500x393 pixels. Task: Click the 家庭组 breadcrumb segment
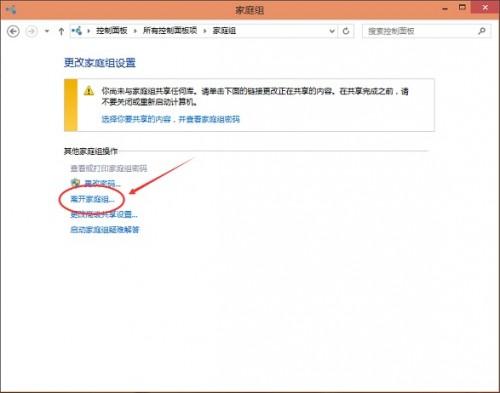[x=224, y=31]
